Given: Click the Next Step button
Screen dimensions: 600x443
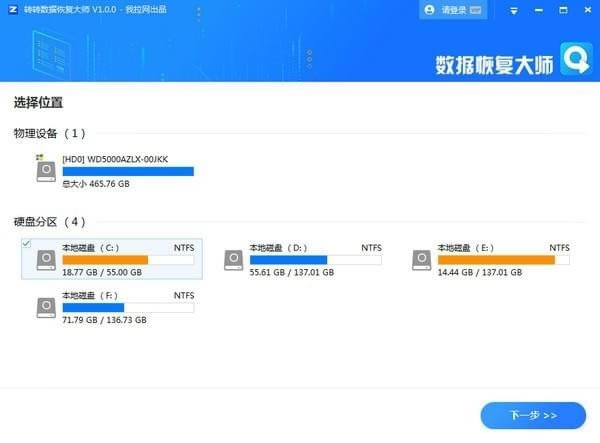Looking at the screenshot, I should 533,415.
